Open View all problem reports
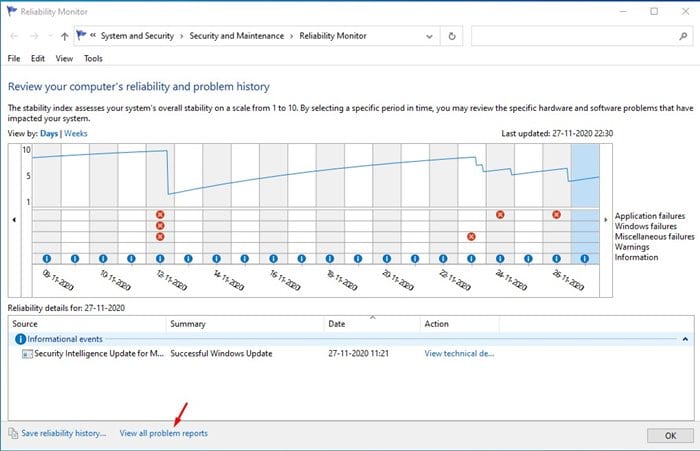700x451 pixels. [x=163, y=433]
